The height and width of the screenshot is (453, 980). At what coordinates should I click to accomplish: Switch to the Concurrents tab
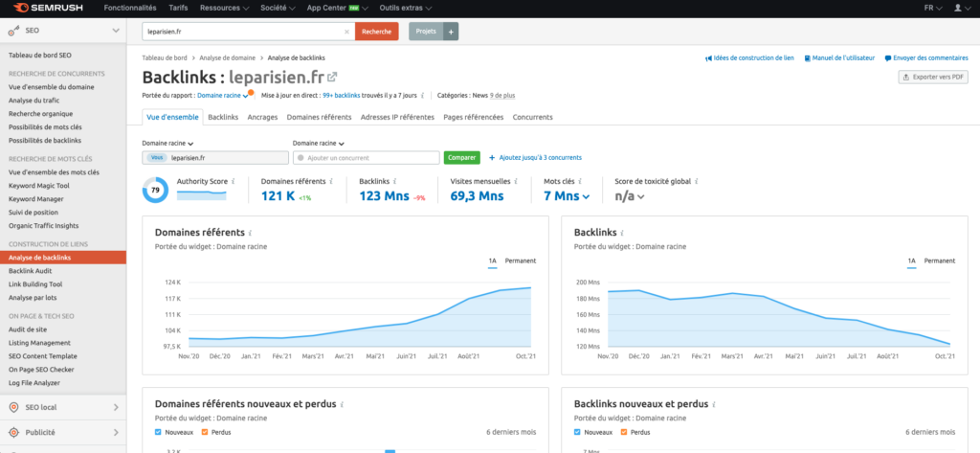pyautogui.click(x=532, y=117)
